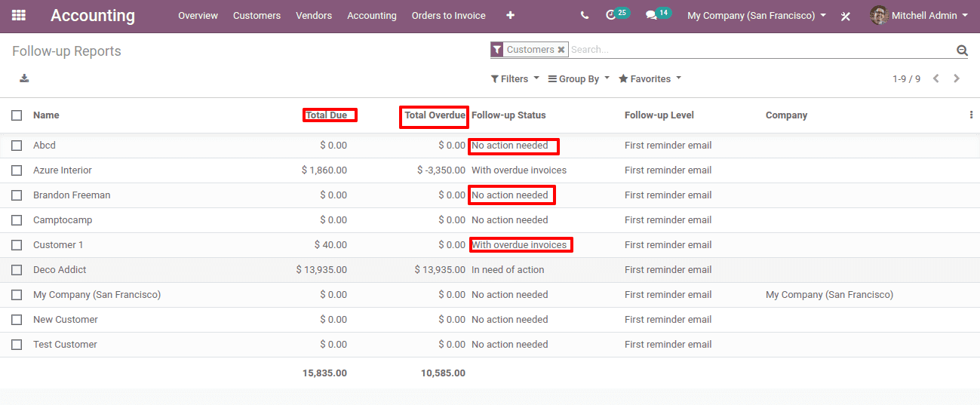The image size is (980, 405).
Task: Open Orders to Invoice menu
Action: coord(449,15)
